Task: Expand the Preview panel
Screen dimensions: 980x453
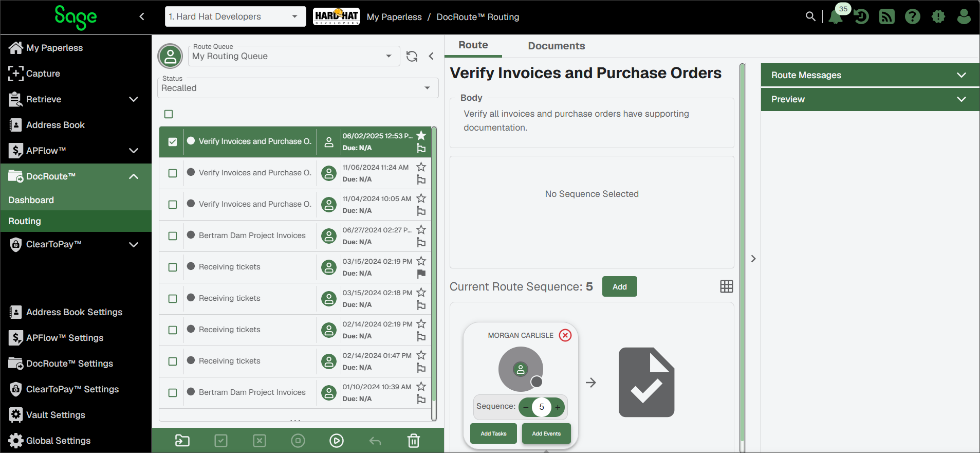Action: [x=870, y=99]
